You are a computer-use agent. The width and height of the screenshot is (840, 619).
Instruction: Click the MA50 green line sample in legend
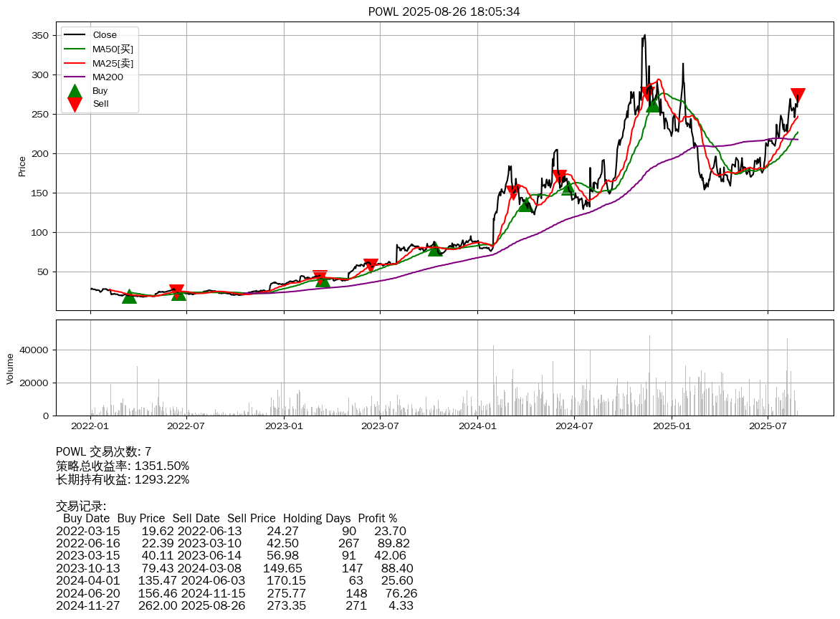(75, 49)
